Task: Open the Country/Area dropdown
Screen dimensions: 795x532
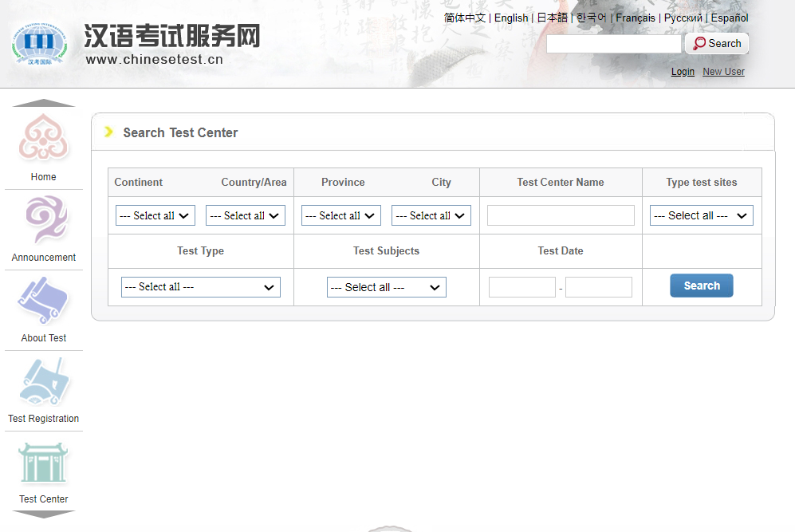Action: [x=246, y=215]
